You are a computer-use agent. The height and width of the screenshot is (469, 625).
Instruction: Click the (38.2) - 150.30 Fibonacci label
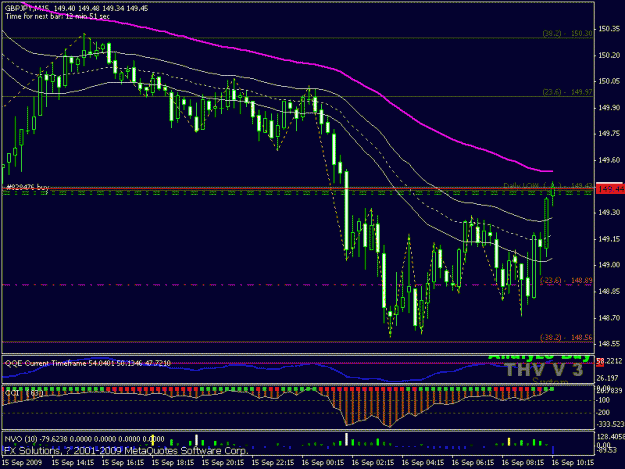567,33
